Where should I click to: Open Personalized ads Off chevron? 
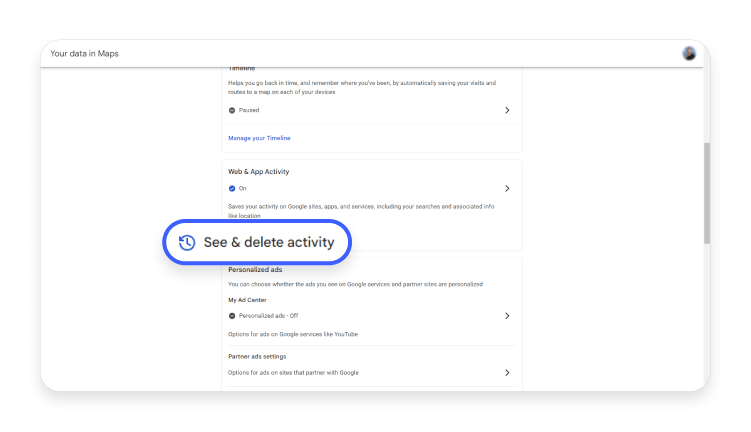tap(507, 316)
